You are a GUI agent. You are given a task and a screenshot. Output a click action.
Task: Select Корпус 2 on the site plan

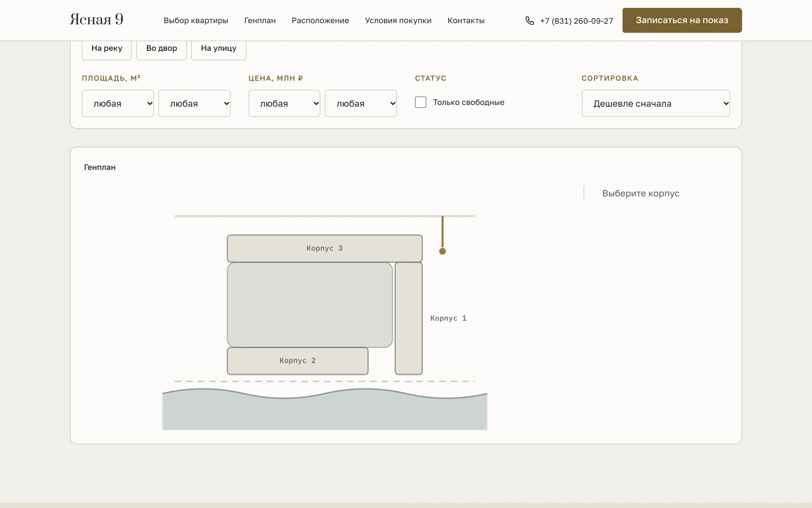[x=298, y=361]
